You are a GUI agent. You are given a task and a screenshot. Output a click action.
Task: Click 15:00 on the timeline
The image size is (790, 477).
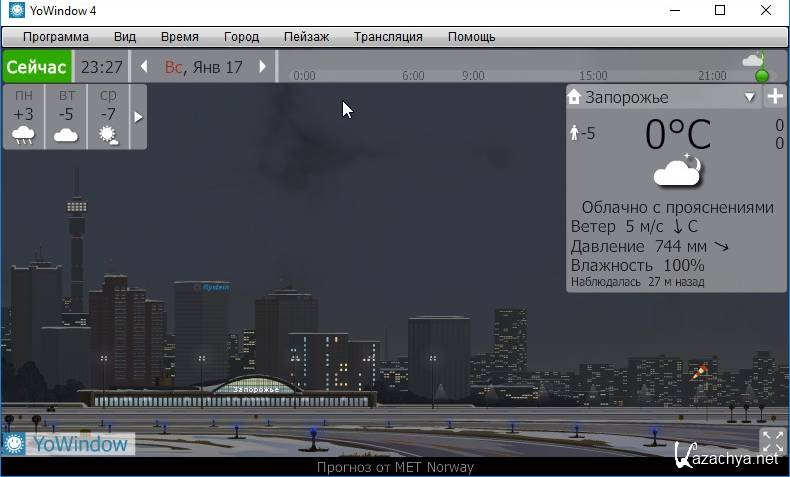[x=593, y=76]
